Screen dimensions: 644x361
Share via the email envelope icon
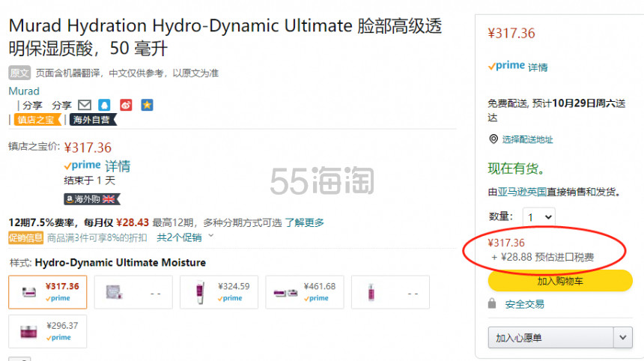[85, 105]
